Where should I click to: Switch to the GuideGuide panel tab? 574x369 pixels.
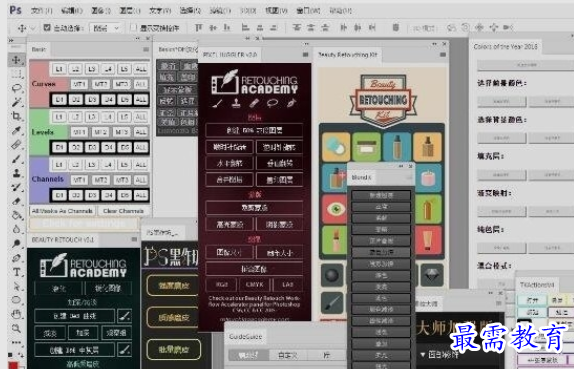(x=245, y=336)
